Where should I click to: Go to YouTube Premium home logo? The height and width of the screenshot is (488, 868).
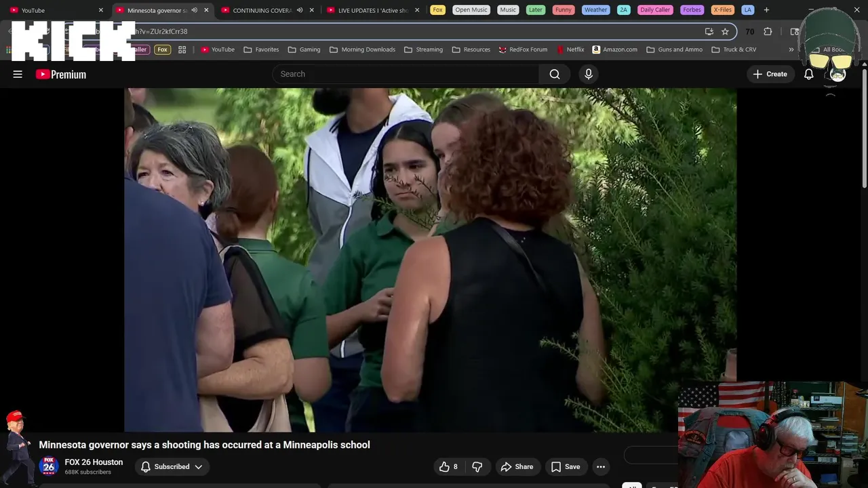[x=61, y=75]
